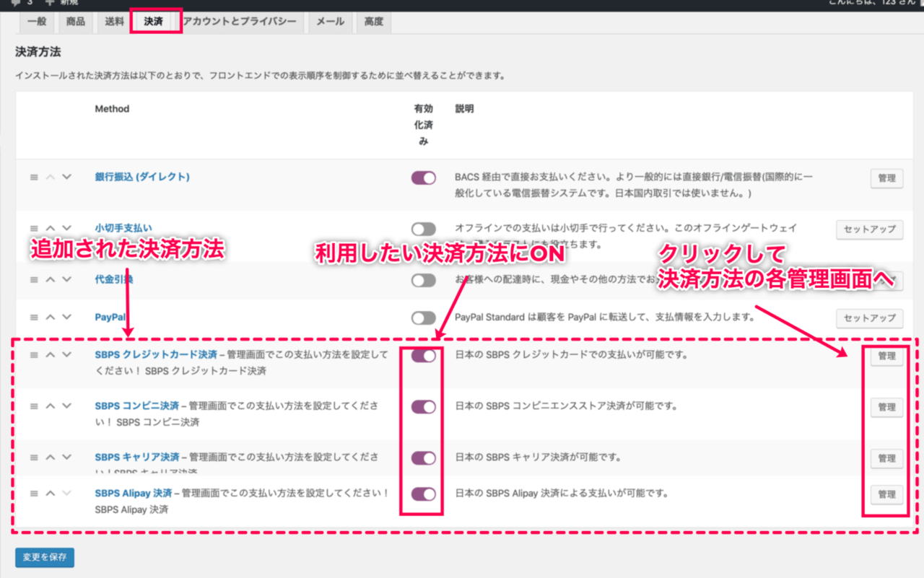
Task: Move 代金引換 up with arrow
Action: pyautogui.click(x=51, y=279)
